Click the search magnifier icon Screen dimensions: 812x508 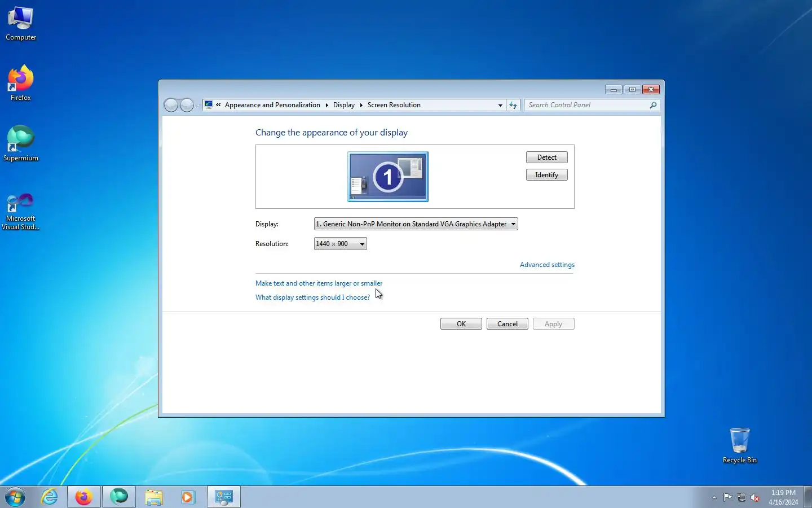(x=653, y=105)
